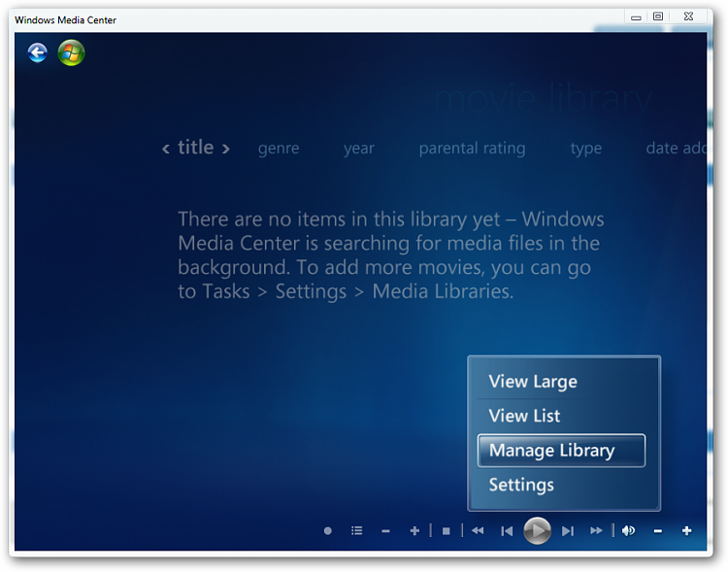The height and width of the screenshot is (572, 728).
Task: Fast forward using the double right arrows
Action: 596,530
